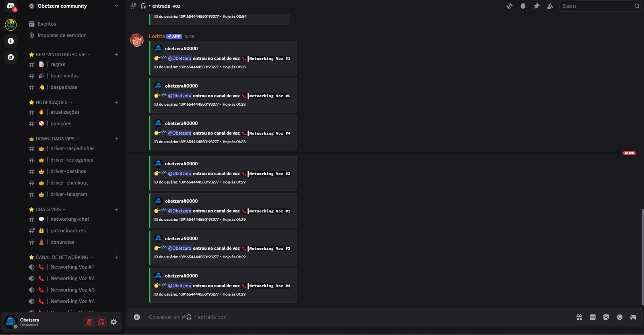The height and width of the screenshot is (335, 644).
Task: Open the GIF picker
Action: tap(592, 317)
